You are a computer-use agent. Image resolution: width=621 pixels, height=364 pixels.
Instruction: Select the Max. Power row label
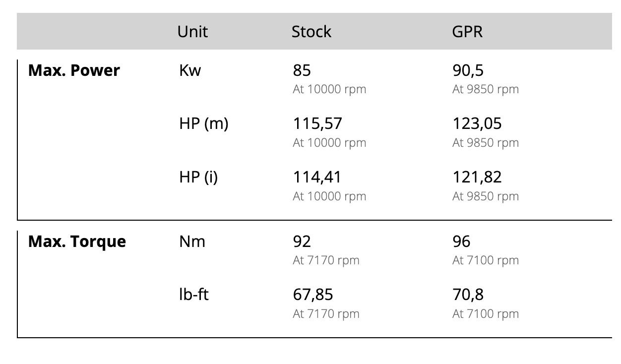[x=74, y=70]
